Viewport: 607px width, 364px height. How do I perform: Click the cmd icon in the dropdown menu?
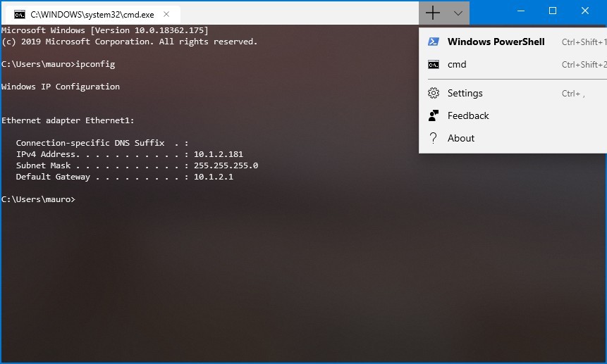coord(433,65)
